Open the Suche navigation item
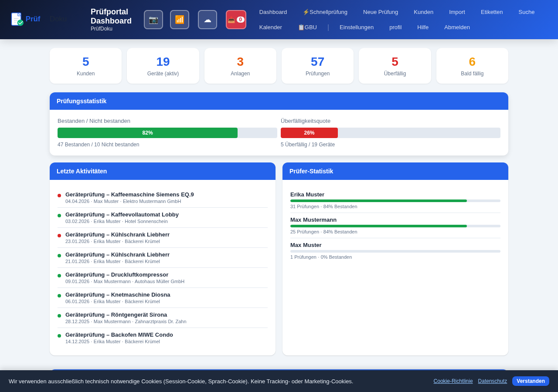The image size is (558, 392). point(527,12)
